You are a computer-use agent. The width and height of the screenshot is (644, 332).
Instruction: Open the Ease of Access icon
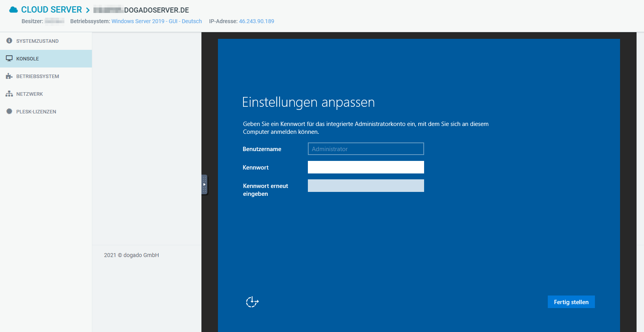(252, 302)
